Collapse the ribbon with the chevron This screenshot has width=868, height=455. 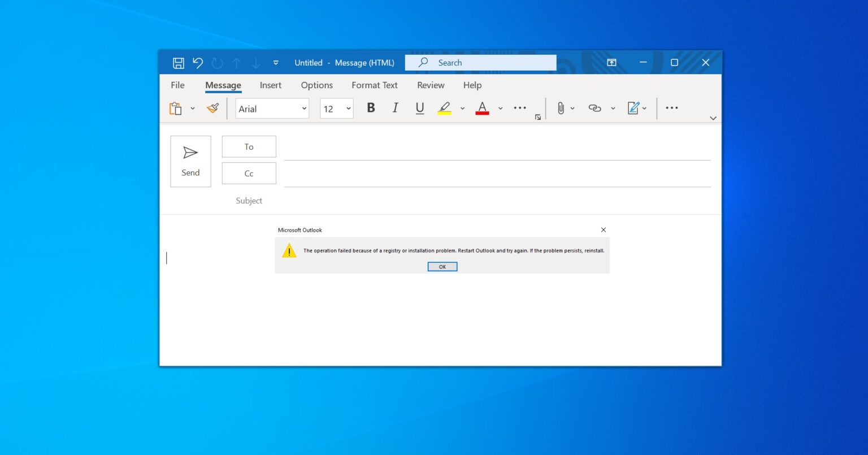pyautogui.click(x=713, y=118)
